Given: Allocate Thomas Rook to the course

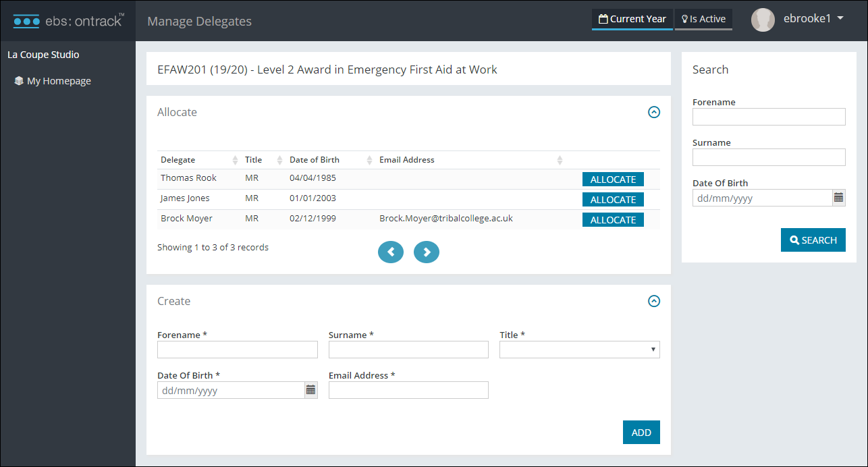Looking at the screenshot, I should pyautogui.click(x=612, y=179).
